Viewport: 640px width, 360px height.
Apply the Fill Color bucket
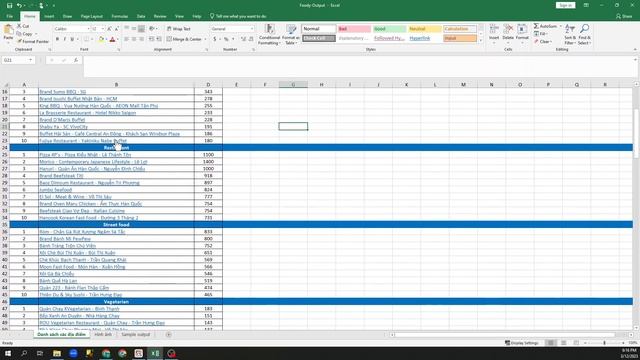[x=101, y=40]
